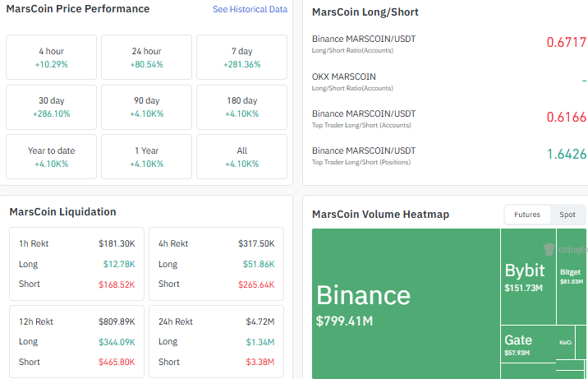Click the MarsCoin Long/Short heading
Image resolution: width=588 pixels, height=379 pixels.
[365, 12]
